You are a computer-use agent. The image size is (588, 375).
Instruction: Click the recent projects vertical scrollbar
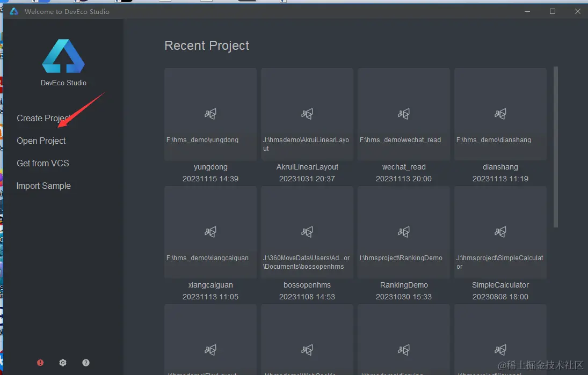[556, 147]
